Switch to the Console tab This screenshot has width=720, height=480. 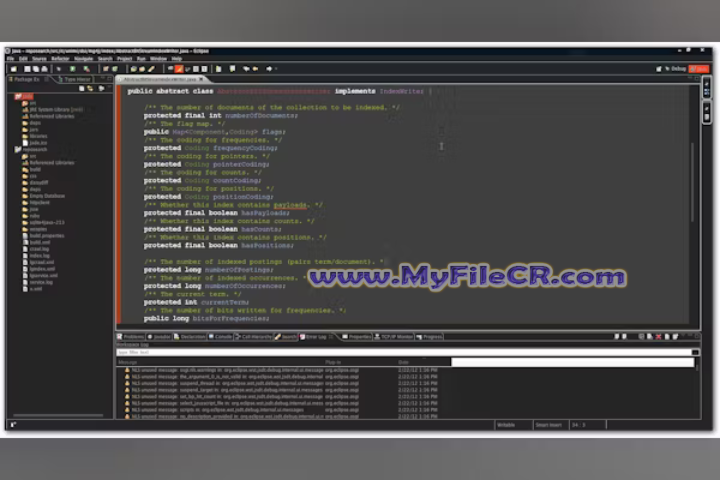(x=220, y=337)
